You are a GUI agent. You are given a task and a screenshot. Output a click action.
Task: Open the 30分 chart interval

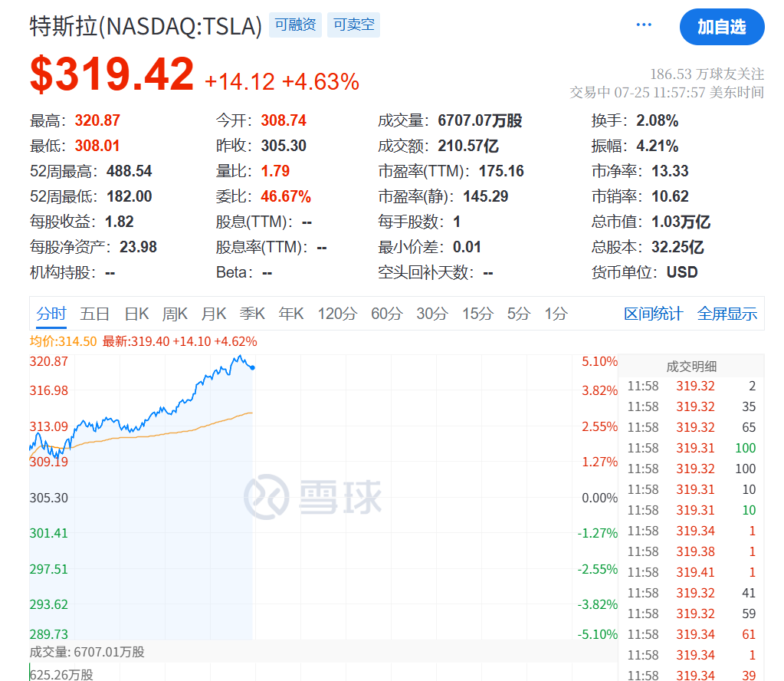coord(432,314)
